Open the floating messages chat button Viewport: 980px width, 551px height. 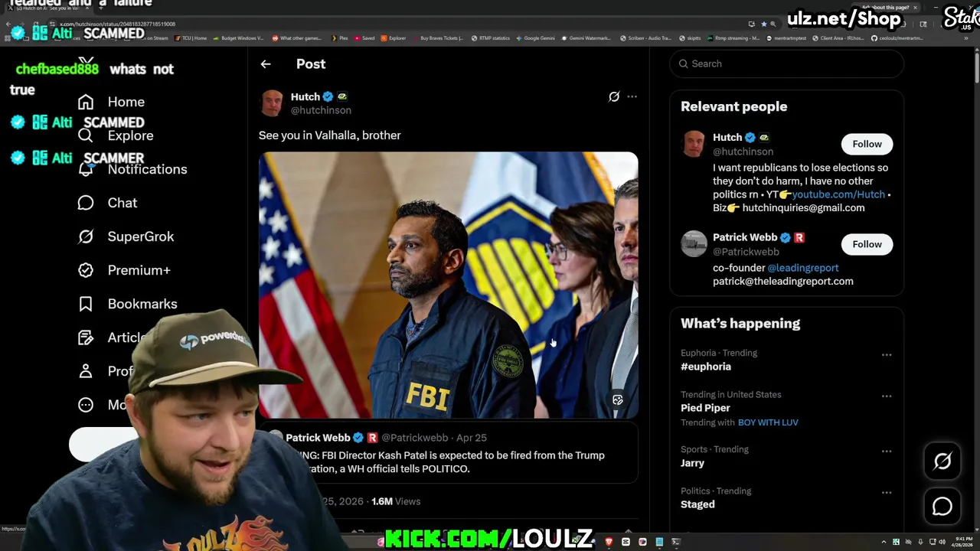[942, 507]
